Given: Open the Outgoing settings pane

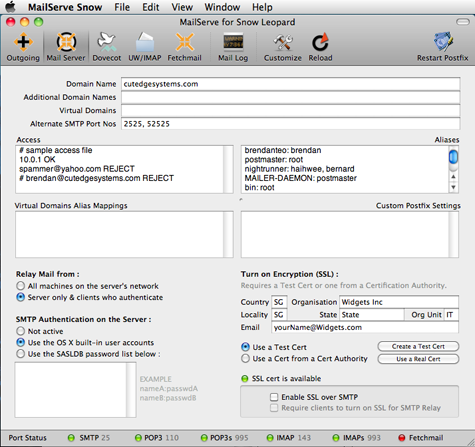Looking at the screenshot, I should 23,47.
